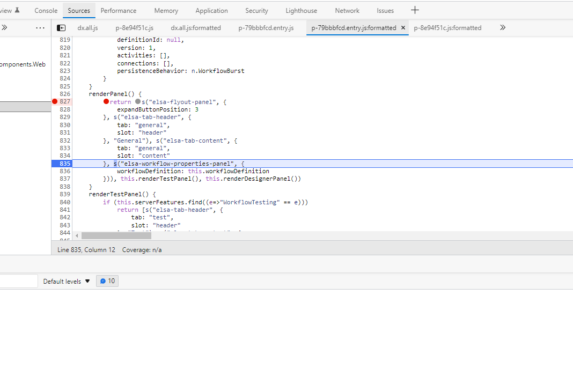Viewport: 573px width, 392px height.
Task: Click inside the console filter input box
Action: 18,280
